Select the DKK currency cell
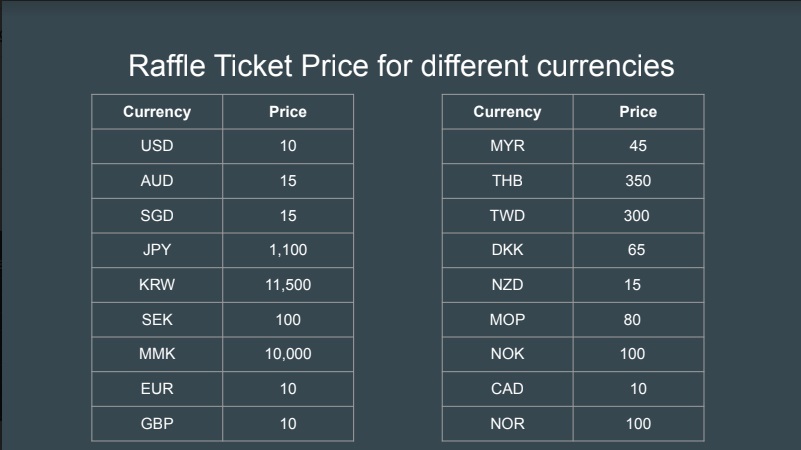 [x=507, y=250]
